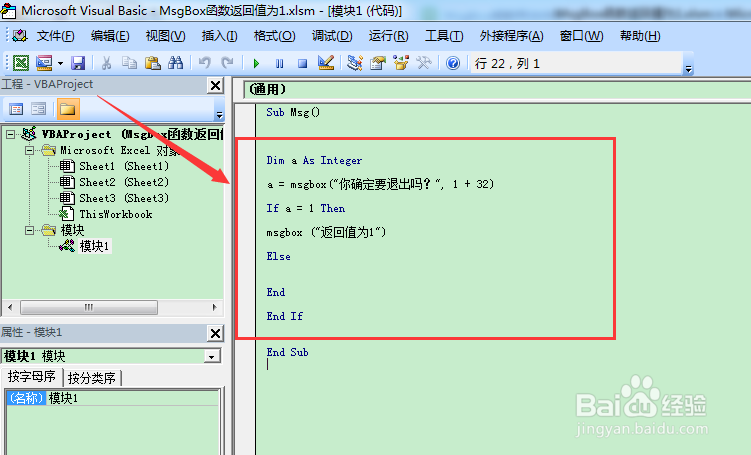This screenshot has height=455, width=751.
Task: Collapse the 模块 folder node
Action: pyautogui.click(x=29, y=230)
